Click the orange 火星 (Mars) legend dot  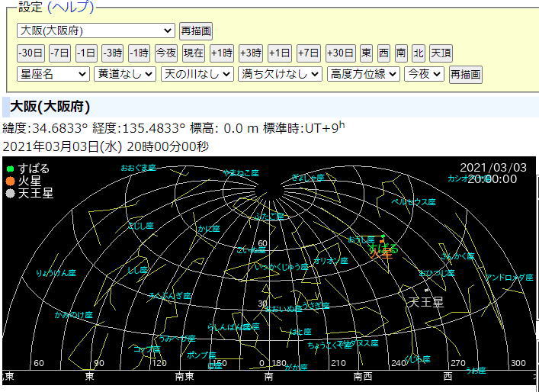(10, 181)
